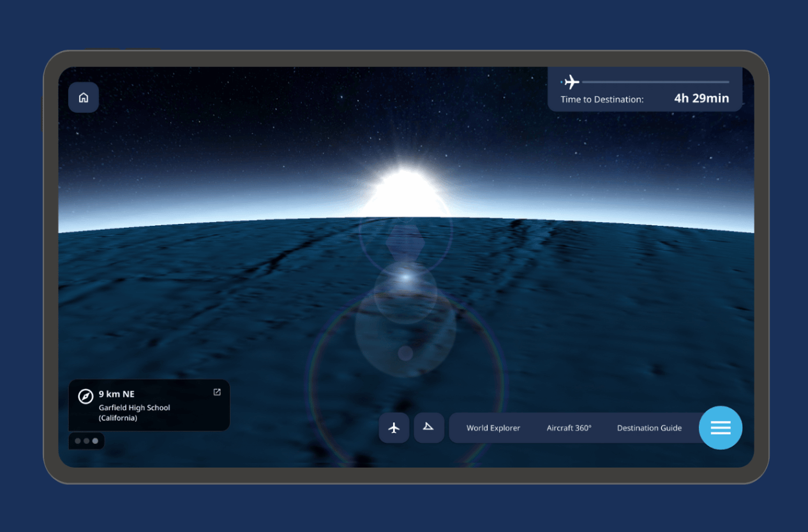Switch to the Aircraft 360° tab
This screenshot has width=808, height=532.
[569, 428]
